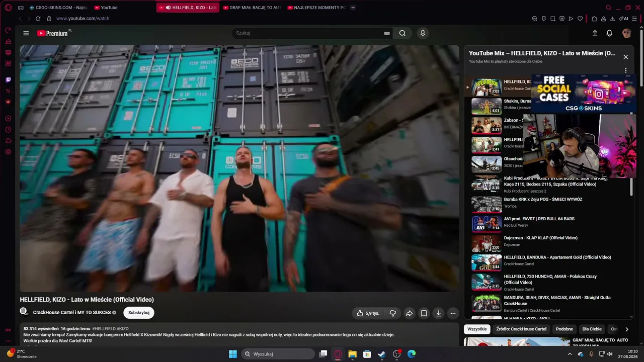Open Opera sidebar player icon
Image resolution: width=644 pixels, height=362 pixels.
click(x=8, y=119)
